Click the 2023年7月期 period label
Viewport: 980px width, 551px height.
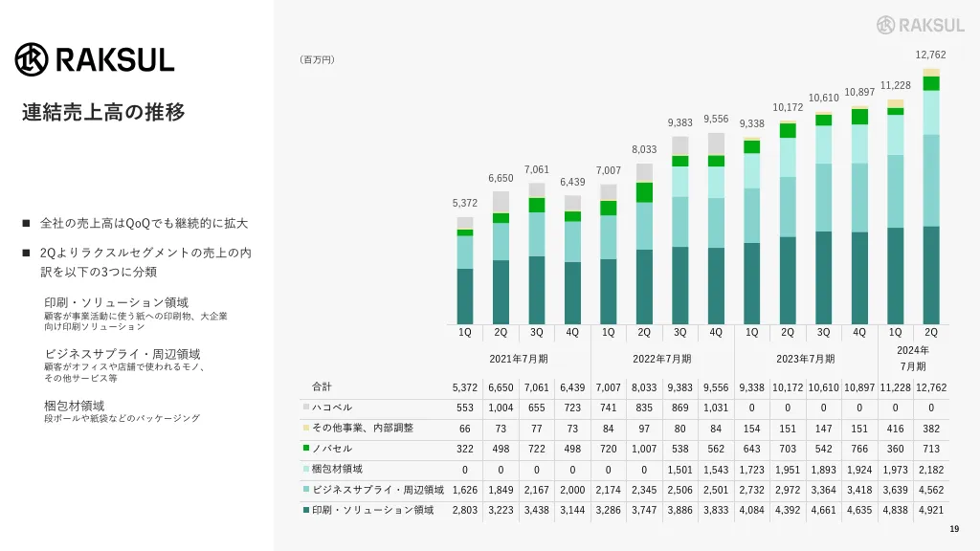pyautogui.click(x=806, y=359)
